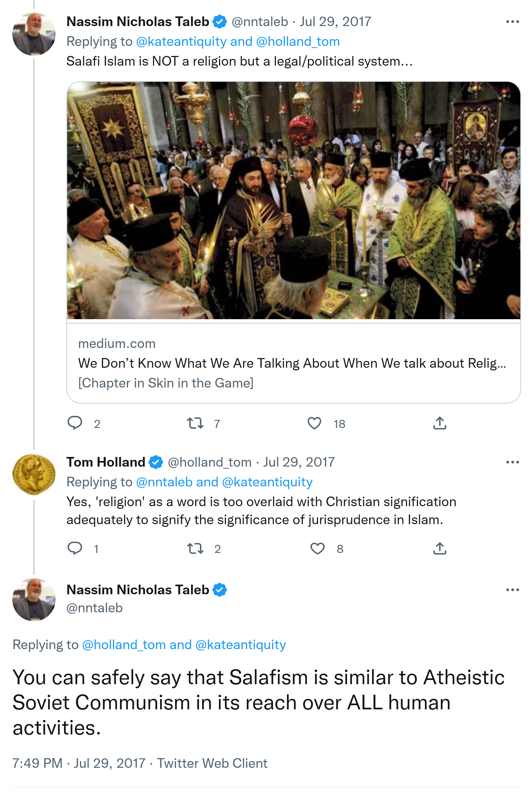Screen dimensions: 532x795
Task: Open more options on the main tweet
Action: click(x=512, y=590)
